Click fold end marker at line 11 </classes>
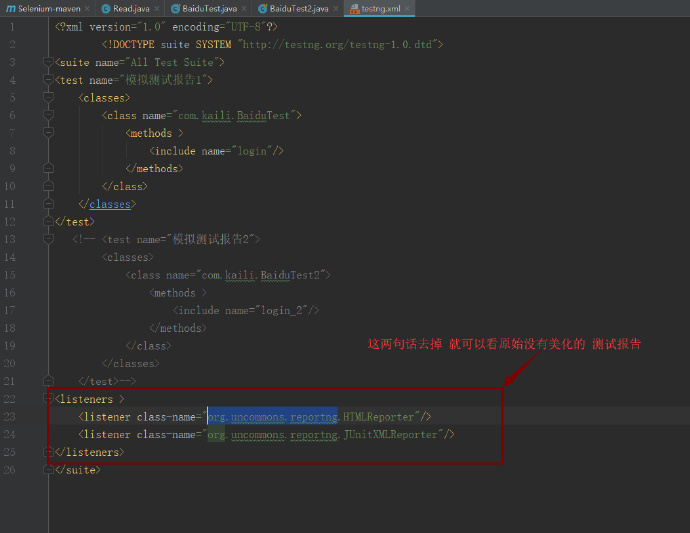This screenshot has width=690, height=533. (x=48, y=203)
